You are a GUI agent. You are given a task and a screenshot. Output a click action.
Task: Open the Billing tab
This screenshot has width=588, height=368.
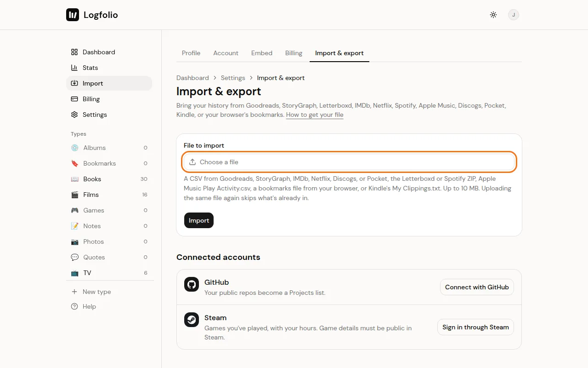(294, 53)
